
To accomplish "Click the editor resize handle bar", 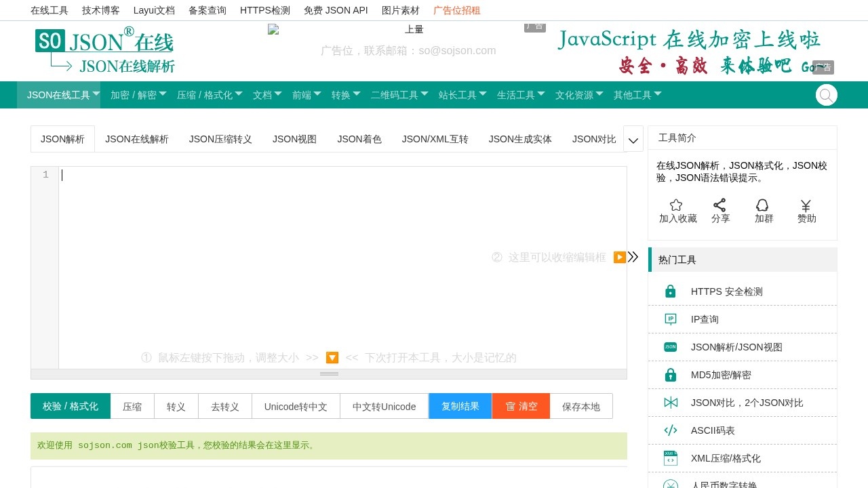I will coord(329,374).
